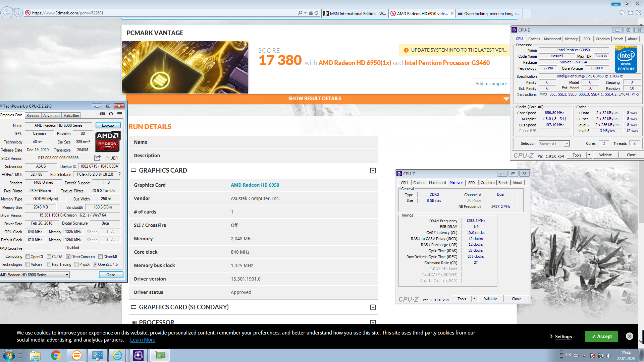644x362 pixels.
Task: Click browser home icon
Action: pos(622,13)
